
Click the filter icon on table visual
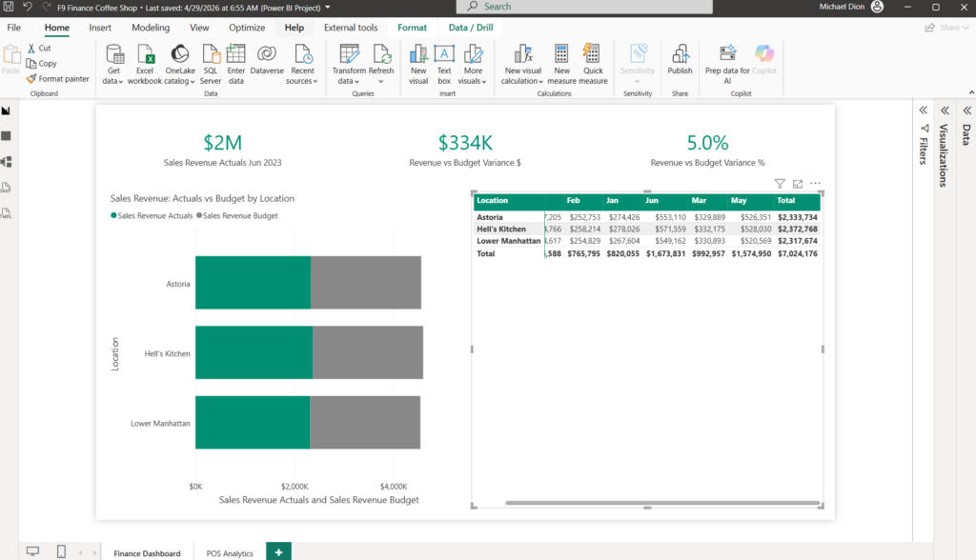[780, 184]
